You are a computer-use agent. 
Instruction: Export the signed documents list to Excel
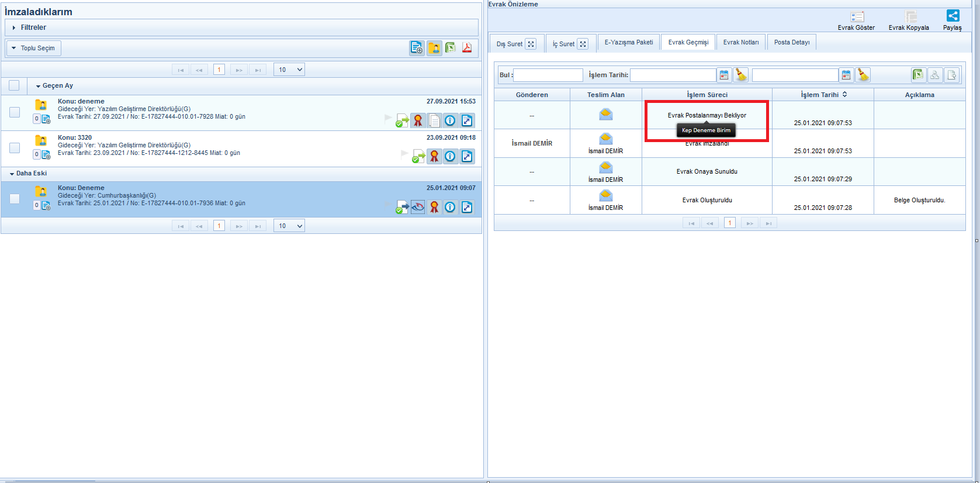(451, 48)
